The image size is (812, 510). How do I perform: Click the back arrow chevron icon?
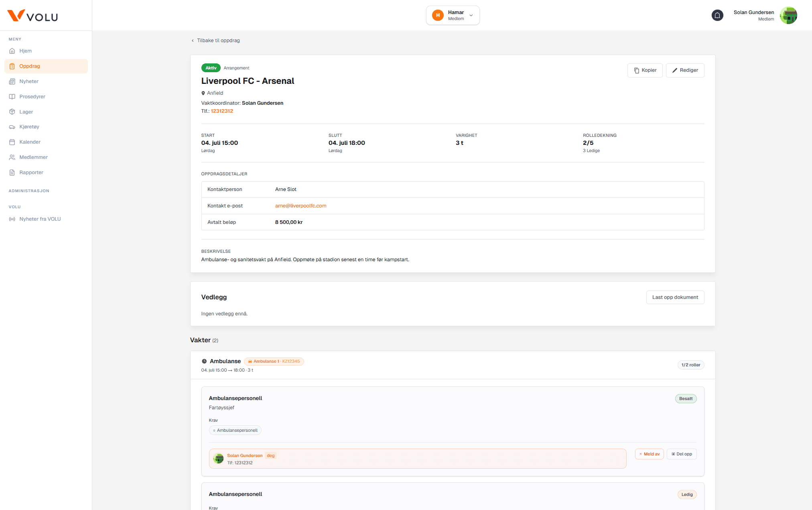[x=193, y=41]
